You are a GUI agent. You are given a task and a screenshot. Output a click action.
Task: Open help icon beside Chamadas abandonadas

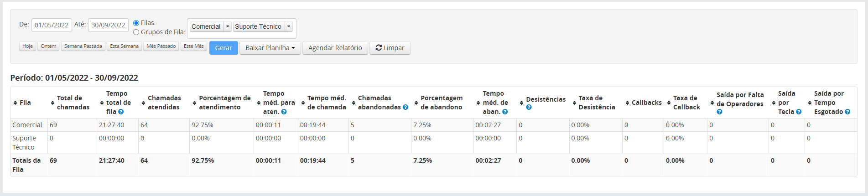[x=405, y=107]
